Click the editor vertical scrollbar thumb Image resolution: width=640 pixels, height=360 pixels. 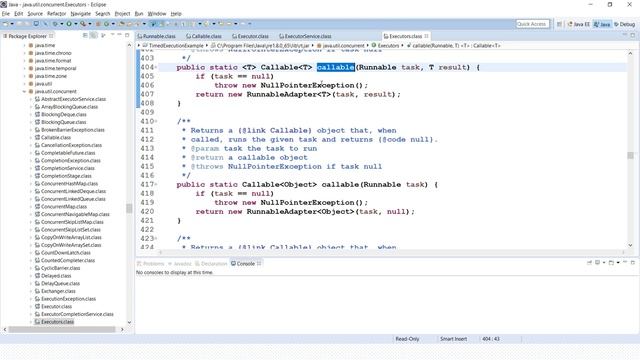(631, 155)
